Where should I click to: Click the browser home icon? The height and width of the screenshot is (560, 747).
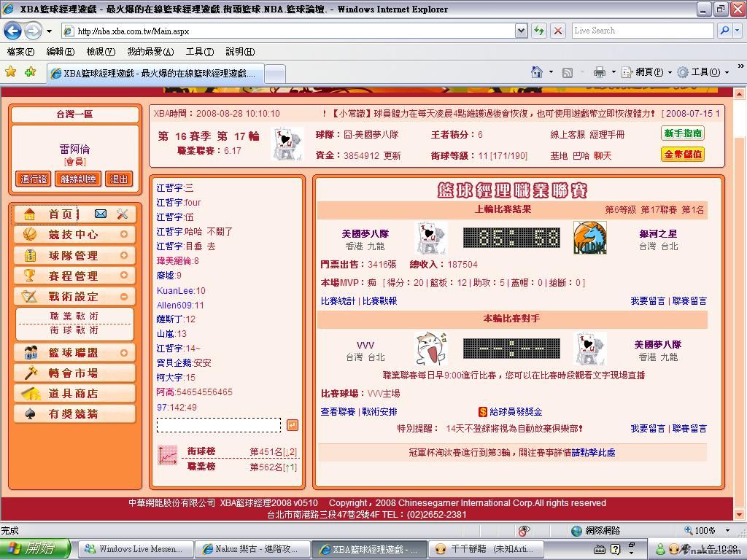pyautogui.click(x=537, y=72)
